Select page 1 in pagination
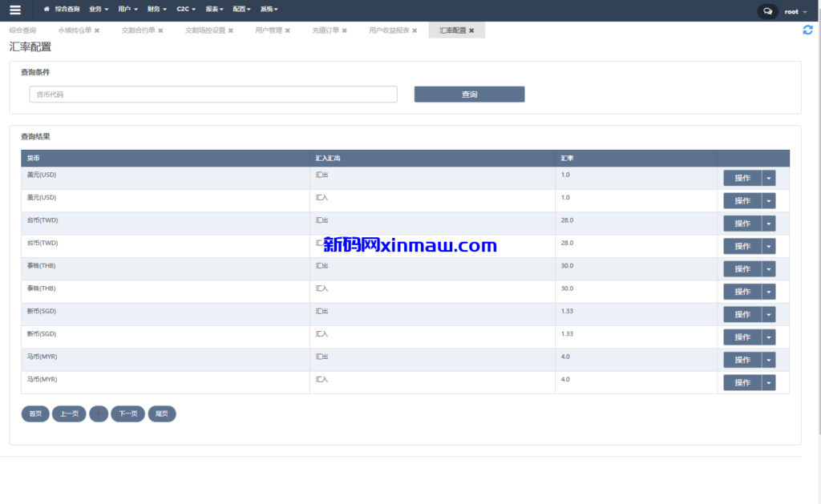This screenshot has height=504, width=821. pos(99,413)
